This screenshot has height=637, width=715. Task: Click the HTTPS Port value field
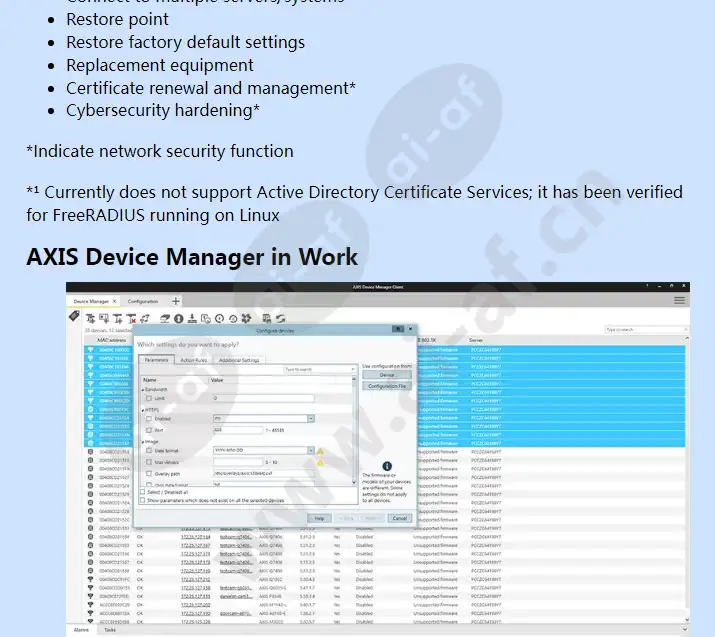coord(238,430)
